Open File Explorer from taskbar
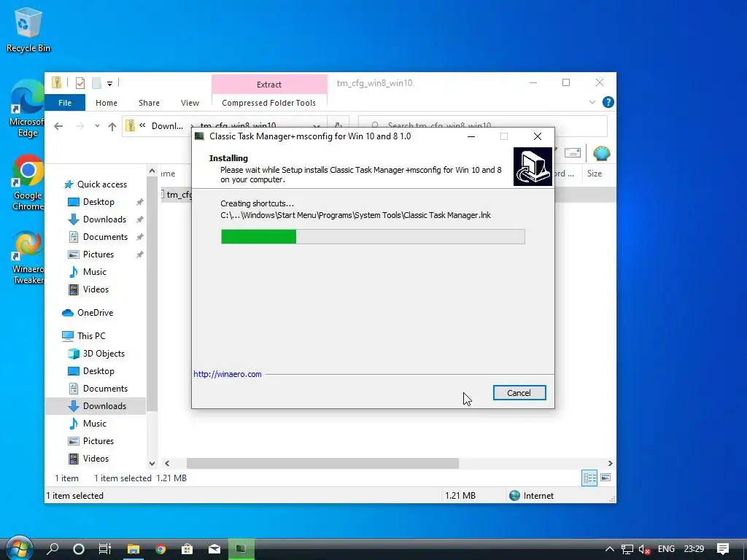The width and height of the screenshot is (747, 560). point(133,549)
